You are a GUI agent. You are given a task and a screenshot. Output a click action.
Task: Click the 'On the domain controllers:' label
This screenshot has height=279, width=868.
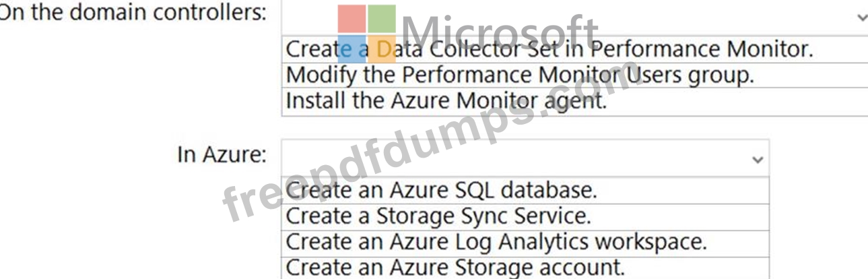click(133, 13)
